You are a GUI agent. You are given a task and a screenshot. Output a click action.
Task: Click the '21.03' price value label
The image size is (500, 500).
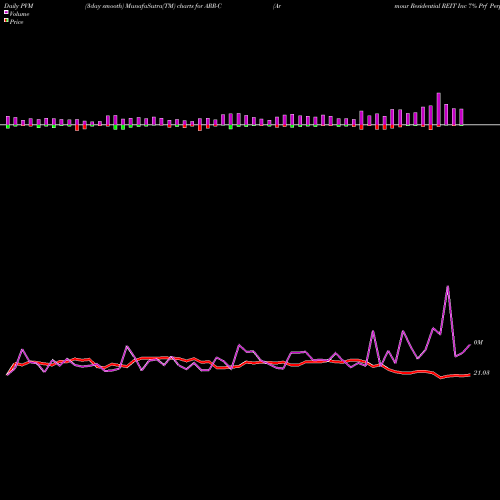click(481, 373)
